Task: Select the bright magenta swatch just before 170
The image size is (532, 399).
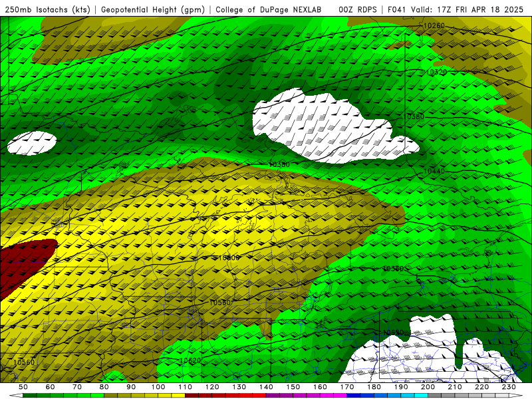Action: 340,396
